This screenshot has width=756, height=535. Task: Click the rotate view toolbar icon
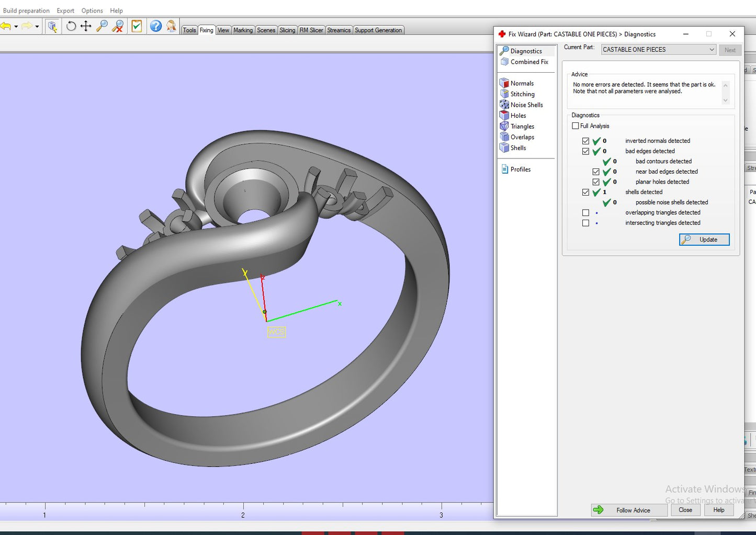(71, 26)
